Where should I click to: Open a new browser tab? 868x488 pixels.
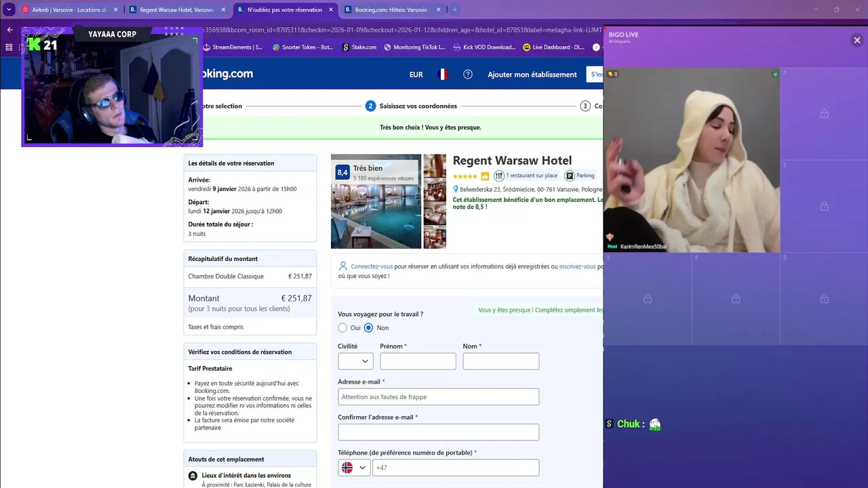(455, 9)
